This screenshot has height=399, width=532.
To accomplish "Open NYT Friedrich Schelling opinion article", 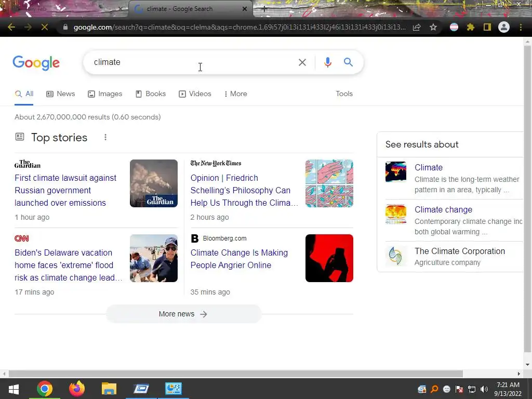I will click(x=244, y=190).
